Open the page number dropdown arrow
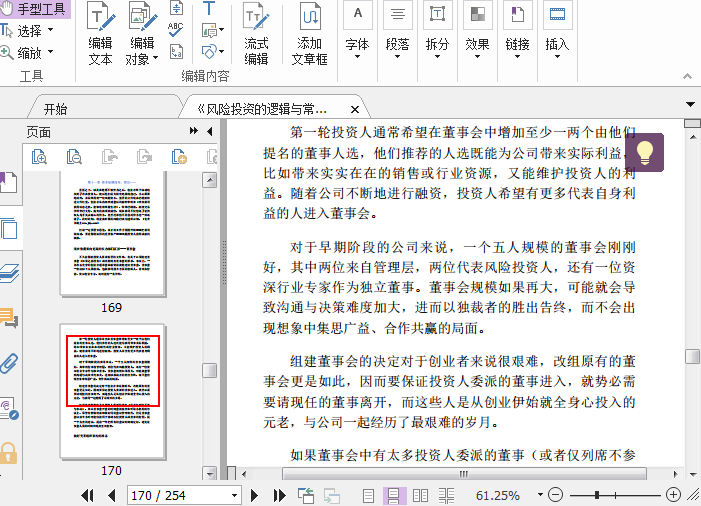The width and height of the screenshot is (701, 506). 234,495
